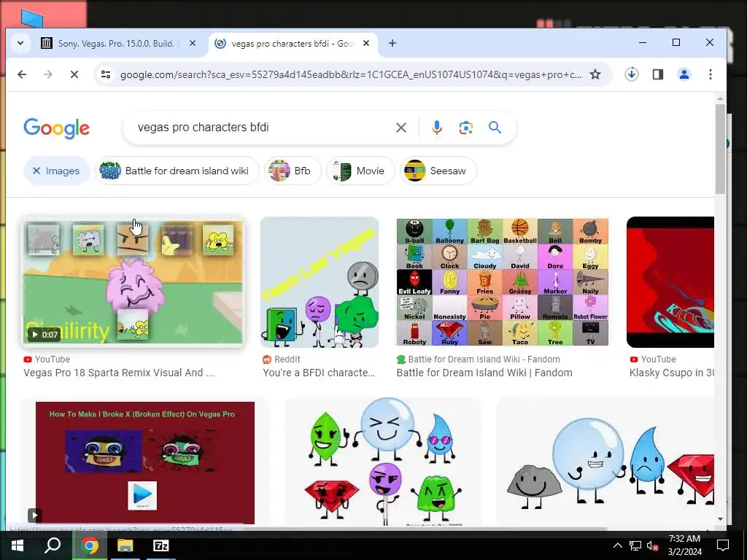Open the tab search dropdown arrow

point(20,43)
